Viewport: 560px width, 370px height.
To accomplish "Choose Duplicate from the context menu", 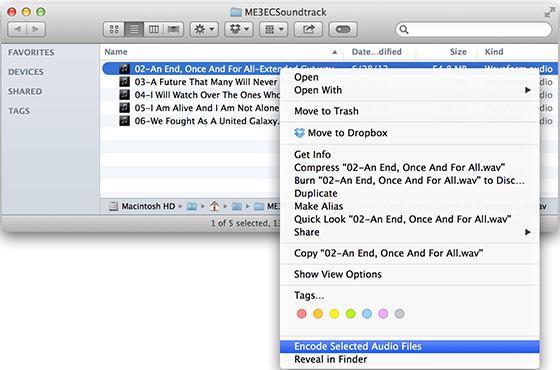I will point(410,193).
